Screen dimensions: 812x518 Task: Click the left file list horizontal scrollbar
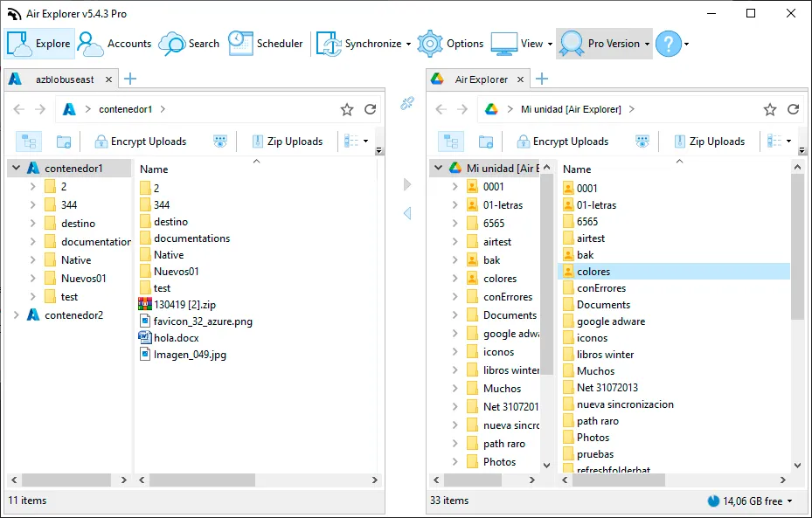tap(202, 480)
